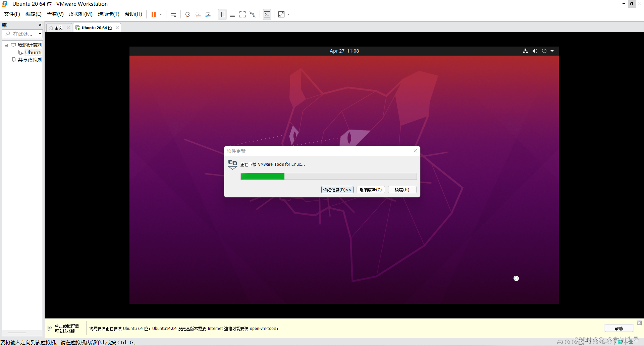Dismiss the yellow easy-install hint bar
The image size is (644, 346).
[639, 323]
